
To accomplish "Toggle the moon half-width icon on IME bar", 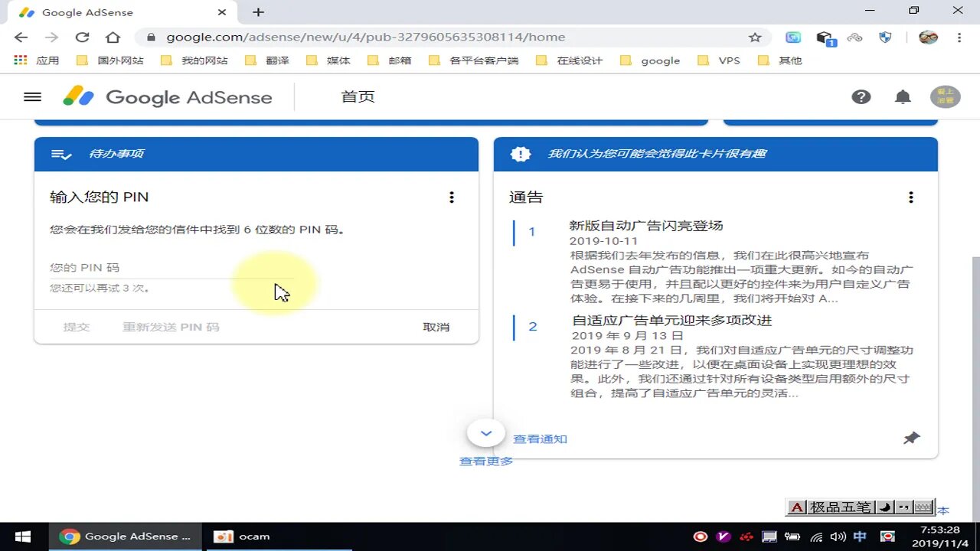I will pos(884,507).
